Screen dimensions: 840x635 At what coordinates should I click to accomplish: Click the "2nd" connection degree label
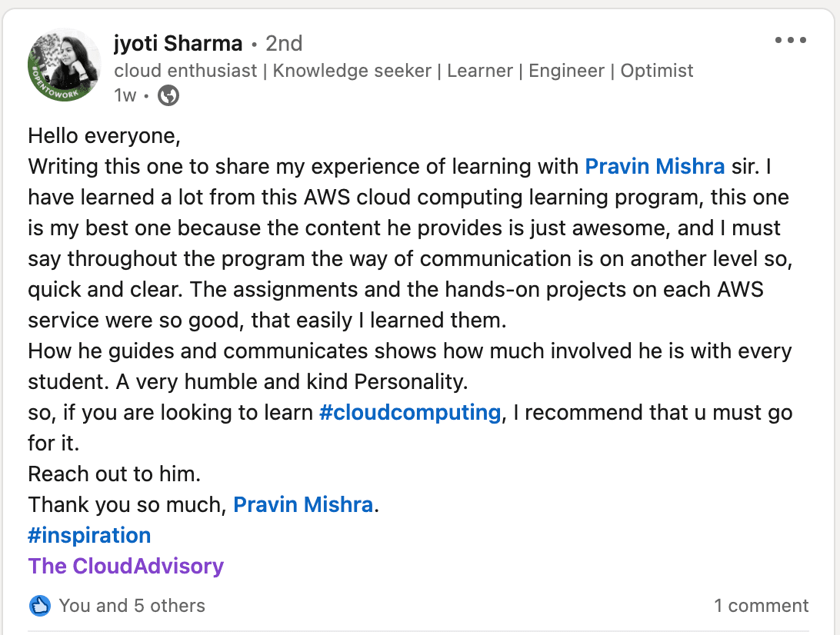click(x=284, y=44)
